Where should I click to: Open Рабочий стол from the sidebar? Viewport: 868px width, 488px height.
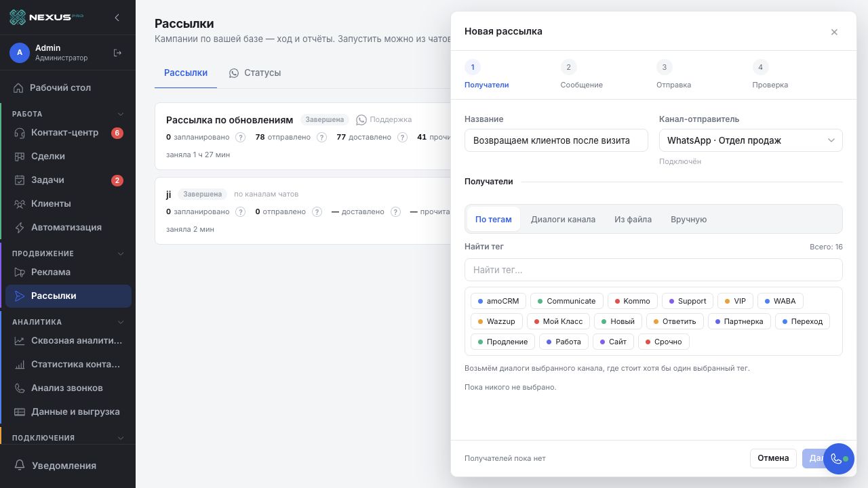point(68,87)
